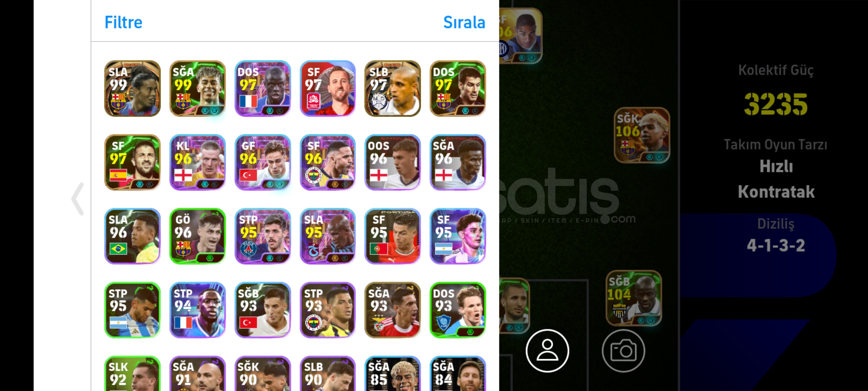Open the Sırala sort options
Image resolution: width=868 pixels, height=391 pixels.
tap(464, 22)
